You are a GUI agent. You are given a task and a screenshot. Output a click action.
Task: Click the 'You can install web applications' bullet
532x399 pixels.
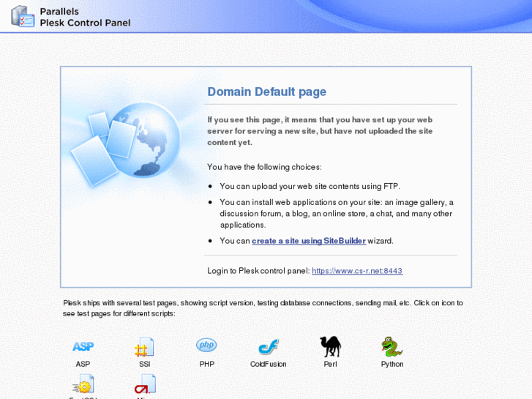pos(336,214)
